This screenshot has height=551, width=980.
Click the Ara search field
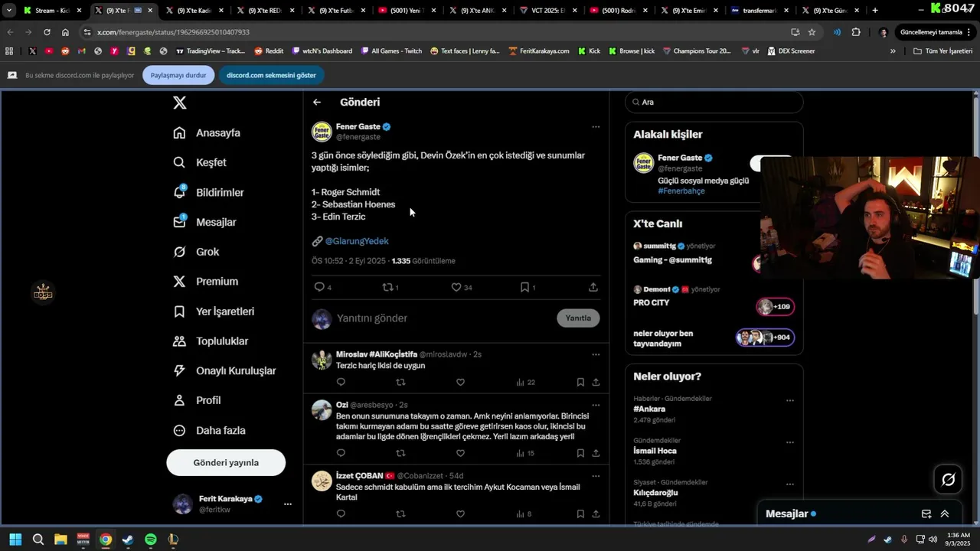[714, 102]
